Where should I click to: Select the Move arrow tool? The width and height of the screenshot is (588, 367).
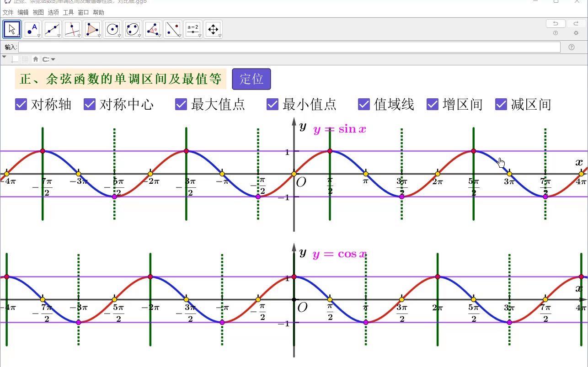(12, 29)
